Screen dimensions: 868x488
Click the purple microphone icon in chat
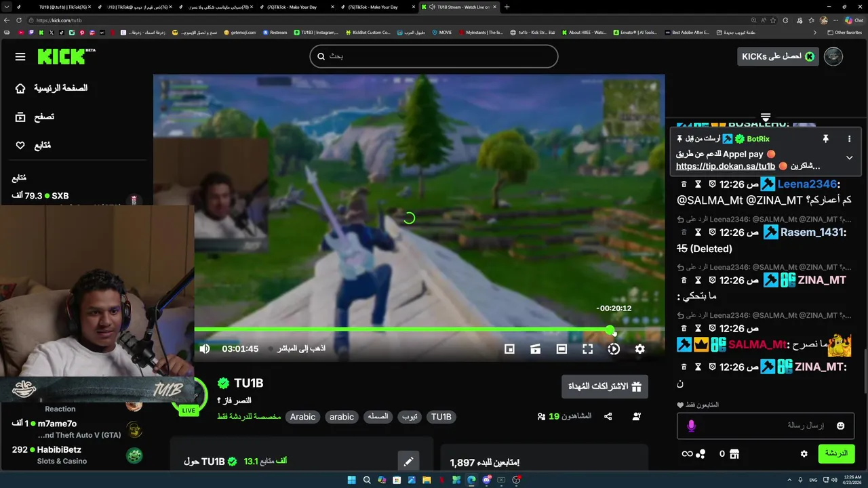(x=691, y=426)
